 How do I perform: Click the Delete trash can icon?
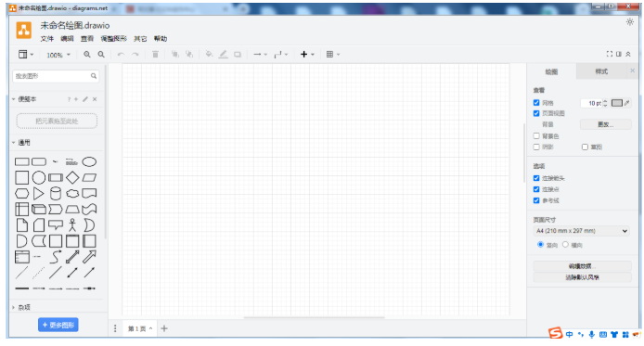coord(155,54)
